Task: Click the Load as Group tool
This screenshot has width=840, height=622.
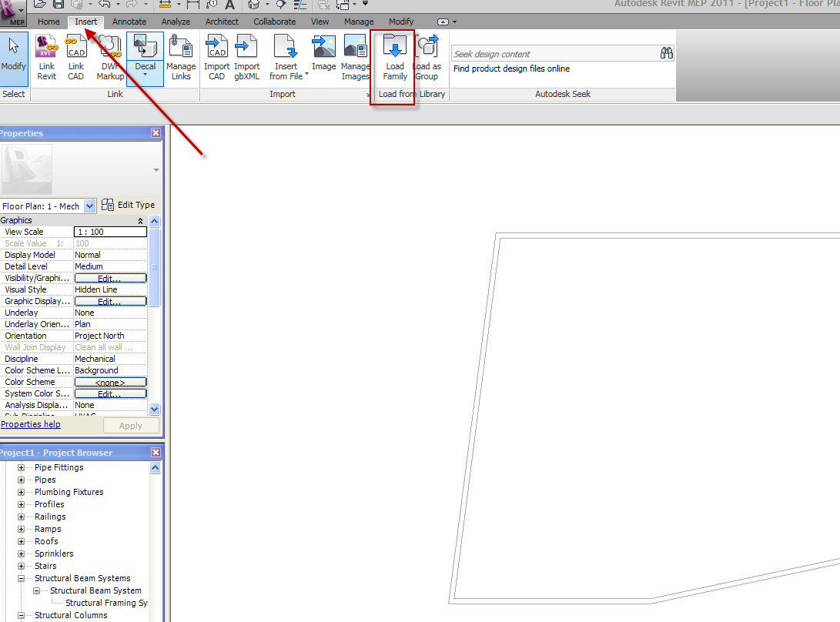Action: 427,57
